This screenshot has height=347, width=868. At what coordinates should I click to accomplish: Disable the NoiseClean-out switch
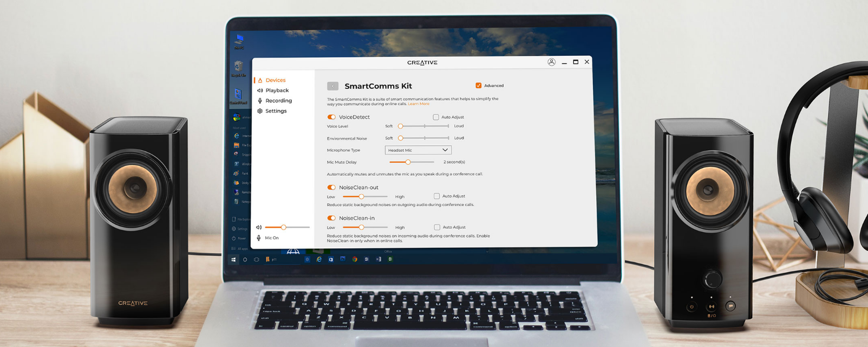(x=331, y=188)
